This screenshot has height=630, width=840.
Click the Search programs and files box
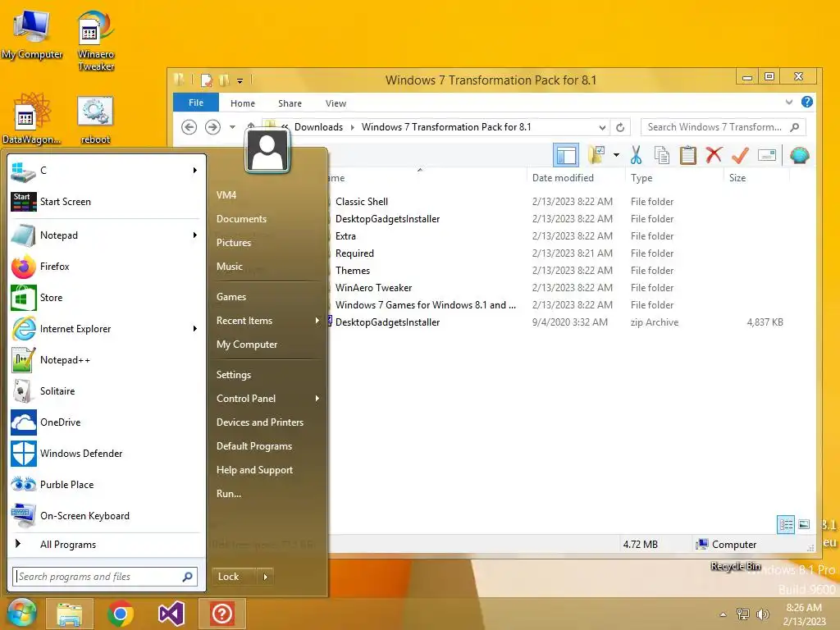click(104, 577)
